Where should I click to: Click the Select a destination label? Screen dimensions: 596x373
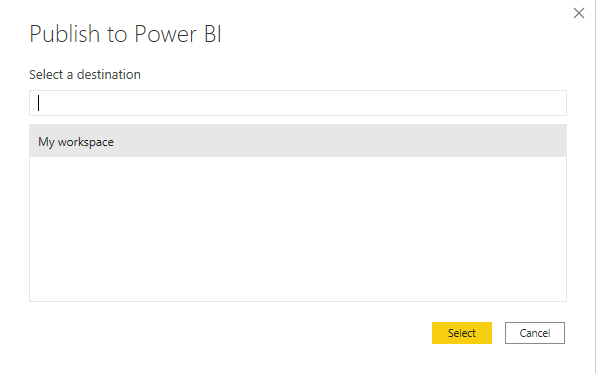point(85,75)
